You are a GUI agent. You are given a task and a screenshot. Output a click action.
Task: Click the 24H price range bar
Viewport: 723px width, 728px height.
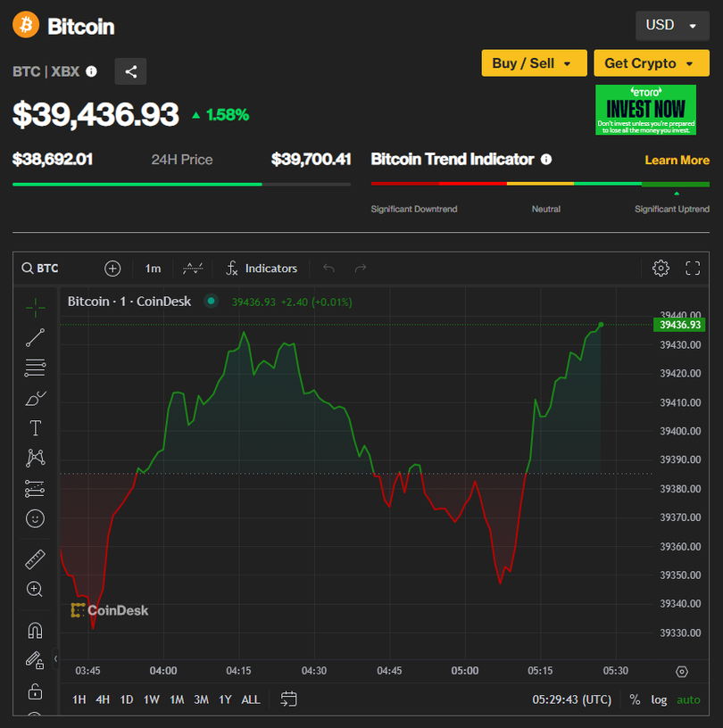coord(181,184)
